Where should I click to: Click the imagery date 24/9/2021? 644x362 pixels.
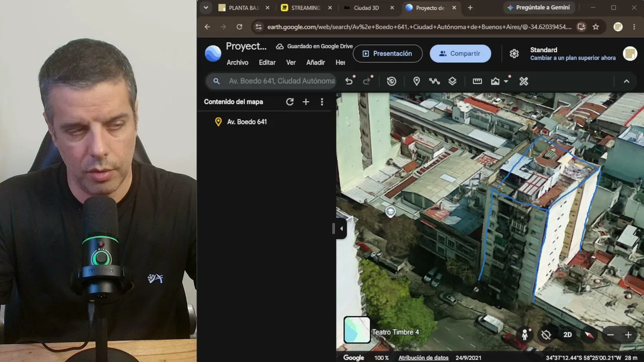coord(468,357)
